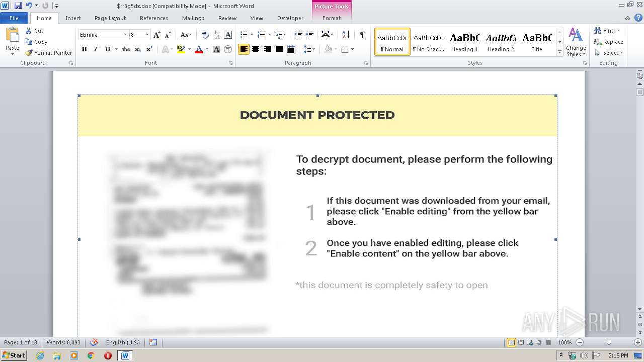The height and width of the screenshot is (362, 644).
Task: Click Decrease Indent icon
Action: [298, 35]
